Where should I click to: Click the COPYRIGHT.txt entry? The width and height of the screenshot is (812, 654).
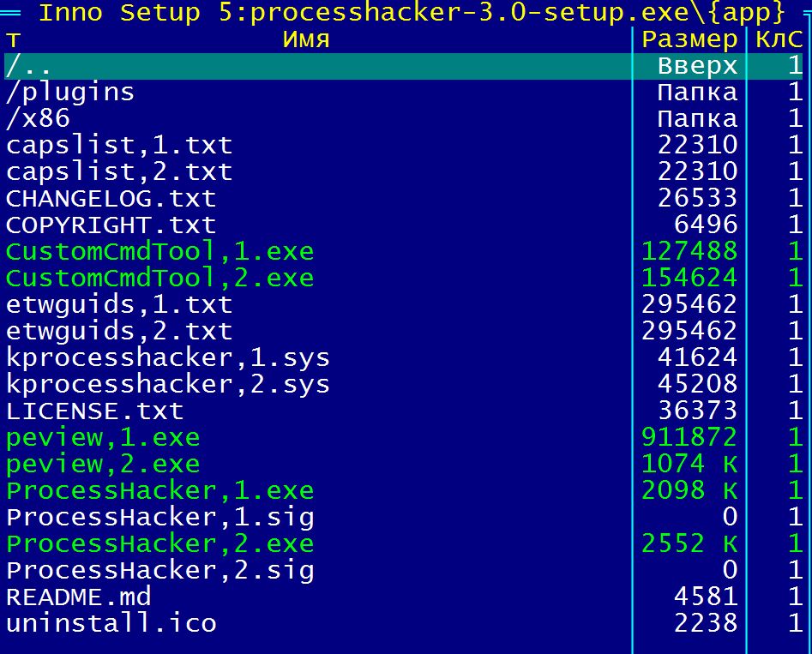[x=111, y=225]
